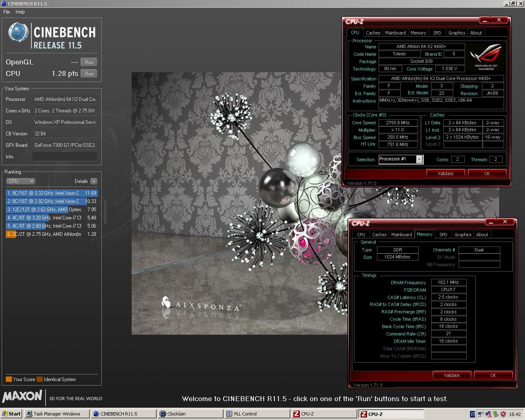Viewport: 525px width, 420px height.
Task: Click the side panel resize grip handle
Action: pyautogui.click(x=105, y=212)
